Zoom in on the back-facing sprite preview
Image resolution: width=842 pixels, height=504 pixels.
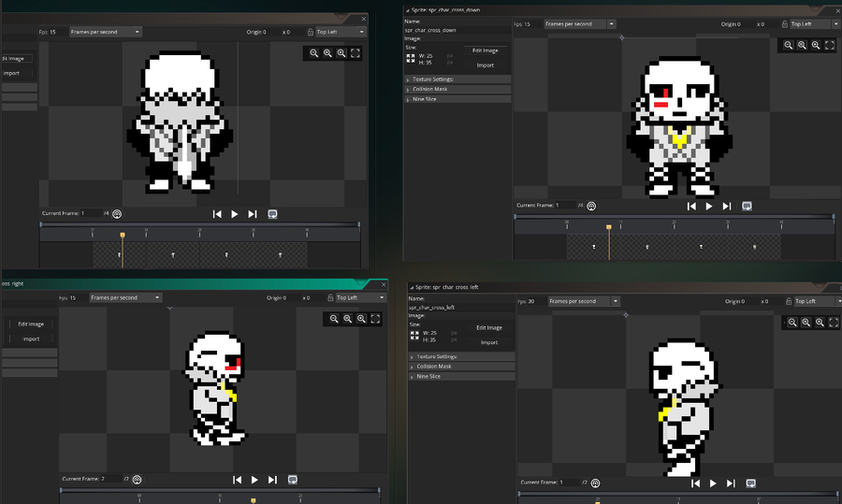coord(341,53)
